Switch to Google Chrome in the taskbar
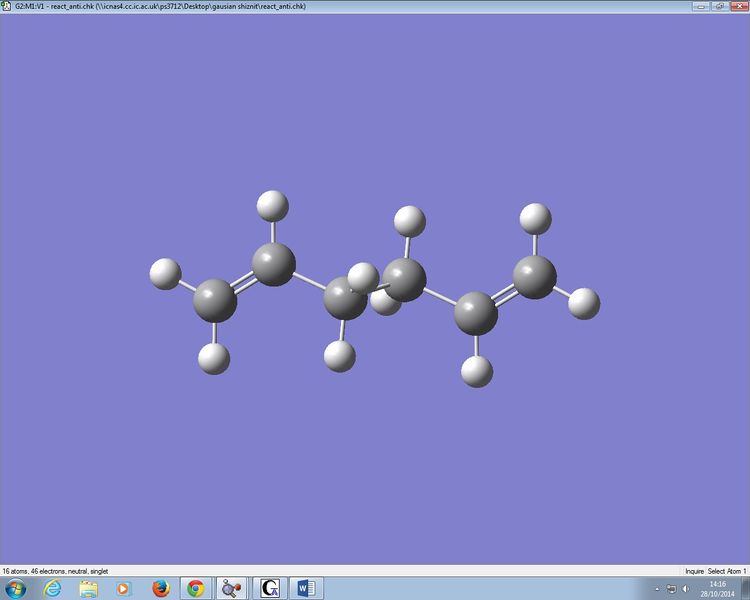This screenshot has width=750, height=600. coord(195,588)
